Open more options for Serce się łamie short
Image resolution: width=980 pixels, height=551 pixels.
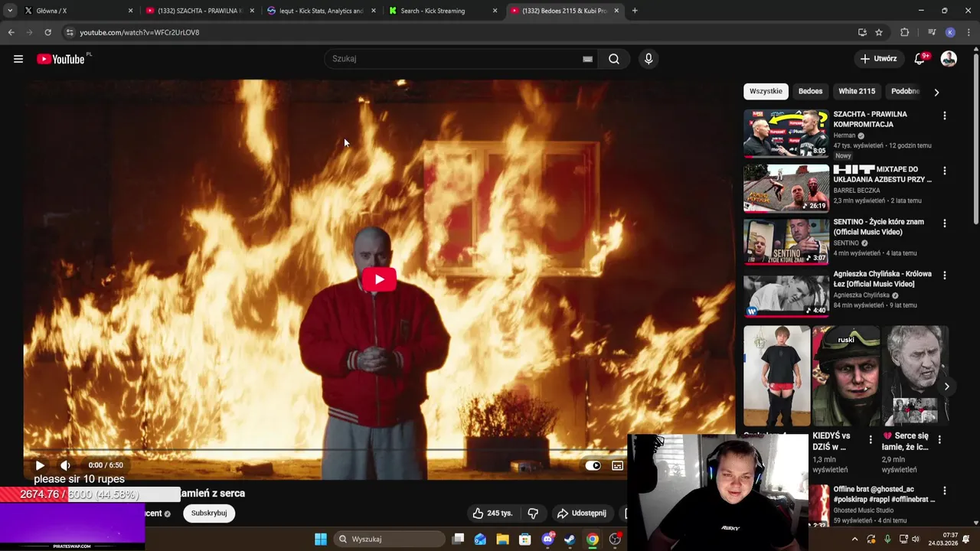(939, 439)
